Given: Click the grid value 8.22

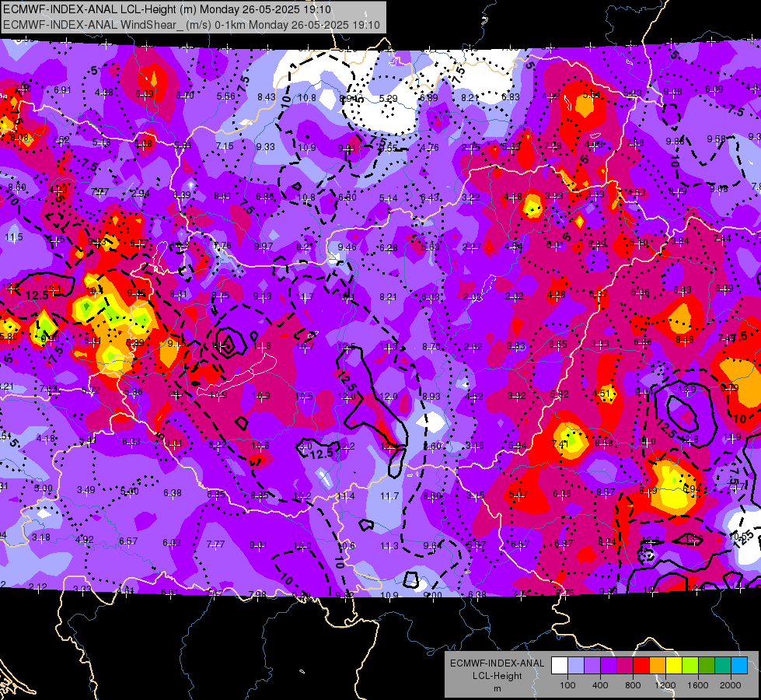Looking at the screenshot, I should click(218, 444).
